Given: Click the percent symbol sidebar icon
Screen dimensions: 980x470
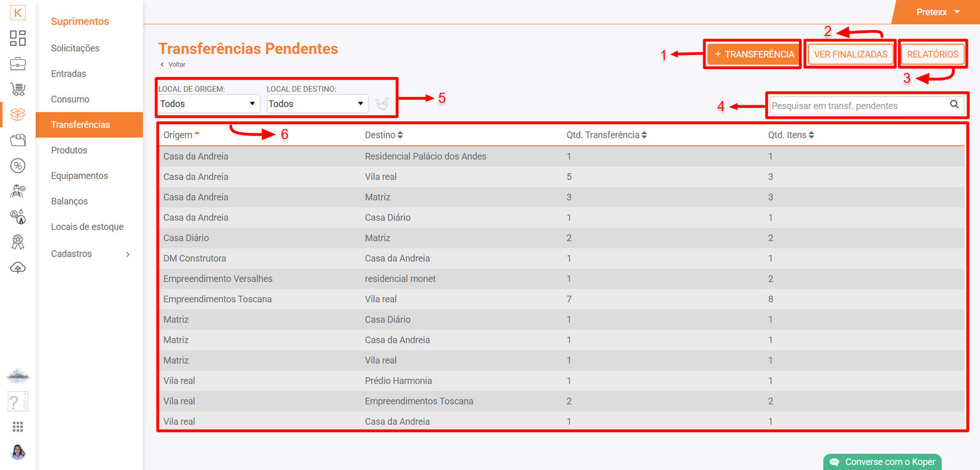Looking at the screenshot, I should click(18, 166).
